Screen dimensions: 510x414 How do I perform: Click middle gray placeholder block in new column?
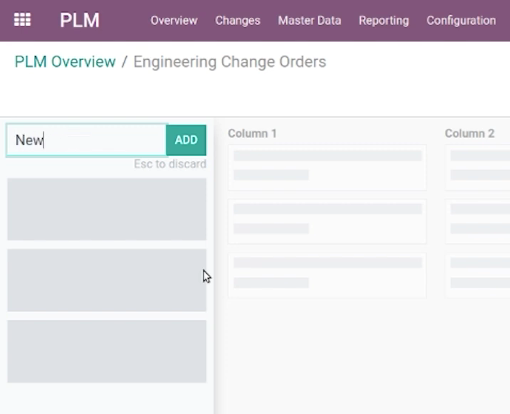pos(107,280)
